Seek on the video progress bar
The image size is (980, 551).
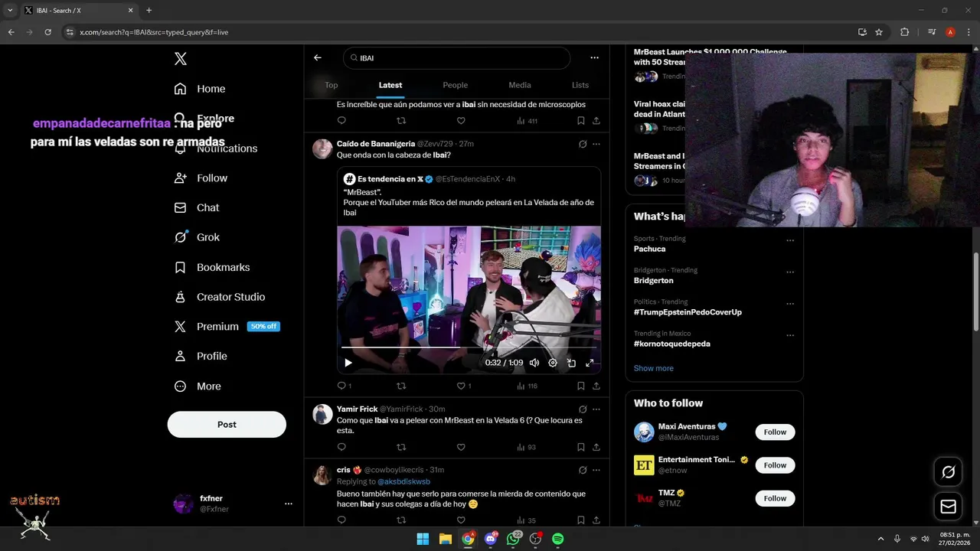[469, 347]
